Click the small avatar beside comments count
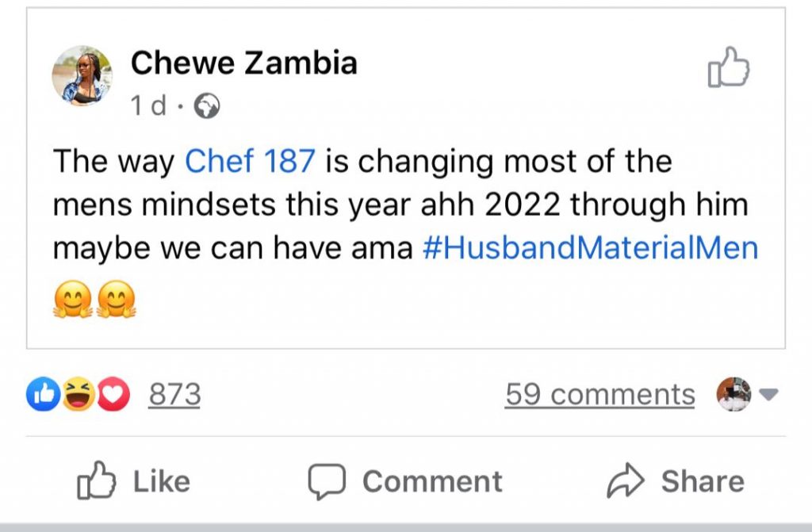Viewport: 812px width, 532px height. click(733, 394)
